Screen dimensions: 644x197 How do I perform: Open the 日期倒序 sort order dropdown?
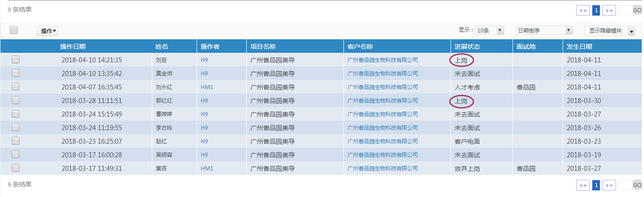[x=544, y=30]
